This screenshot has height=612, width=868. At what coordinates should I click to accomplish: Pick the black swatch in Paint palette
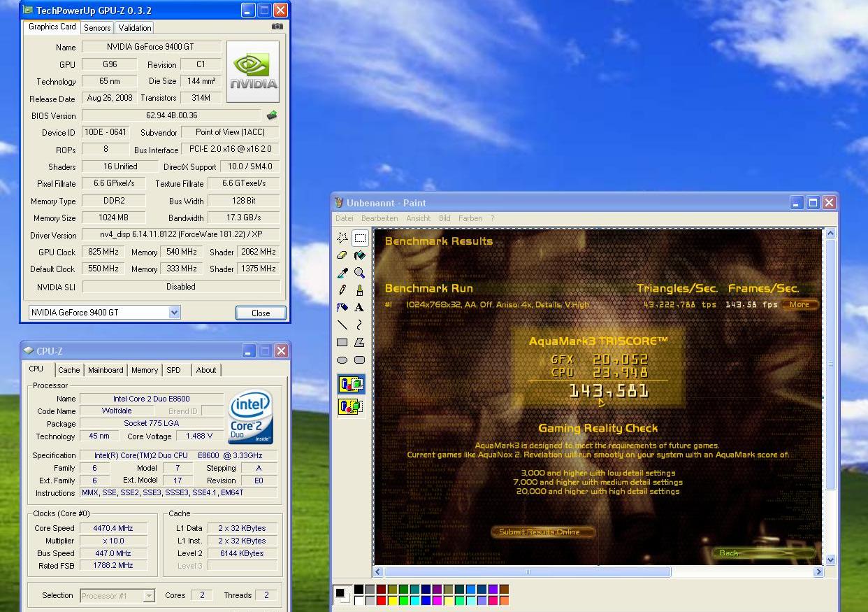pyautogui.click(x=359, y=590)
